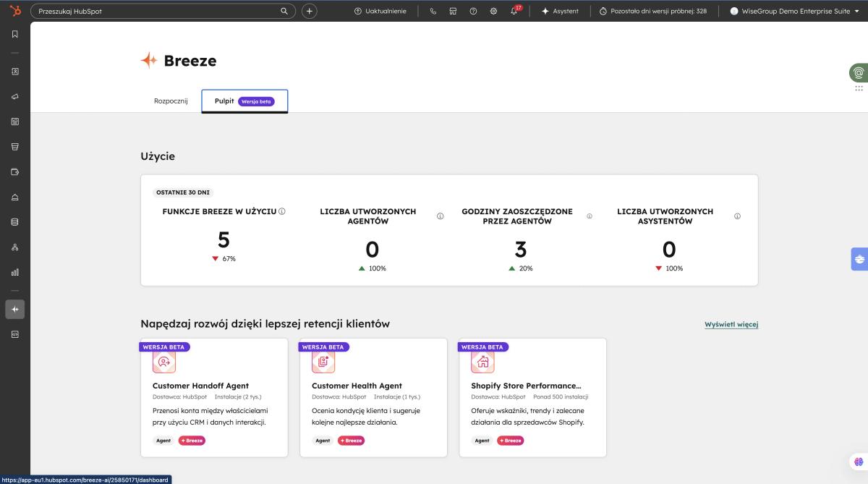Viewport: 868px width, 484px height.
Task: Click the Breeze page title
Action: coord(190,61)
